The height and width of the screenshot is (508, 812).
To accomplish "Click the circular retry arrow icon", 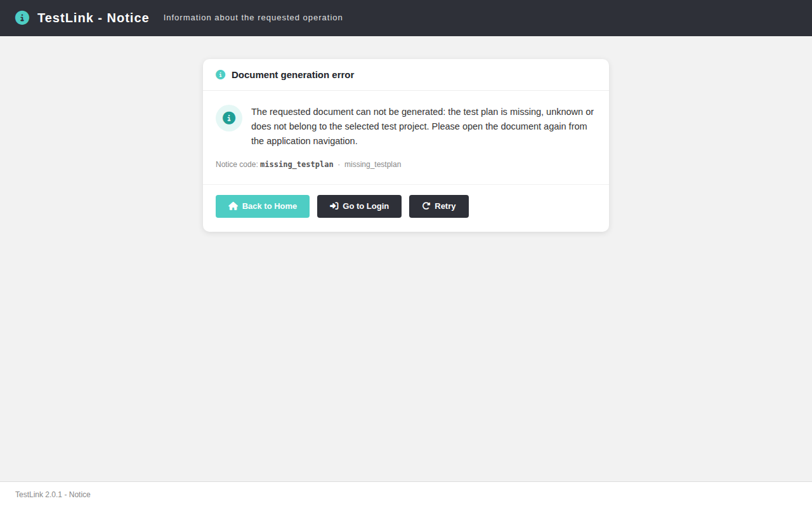I will pos(426,206).
